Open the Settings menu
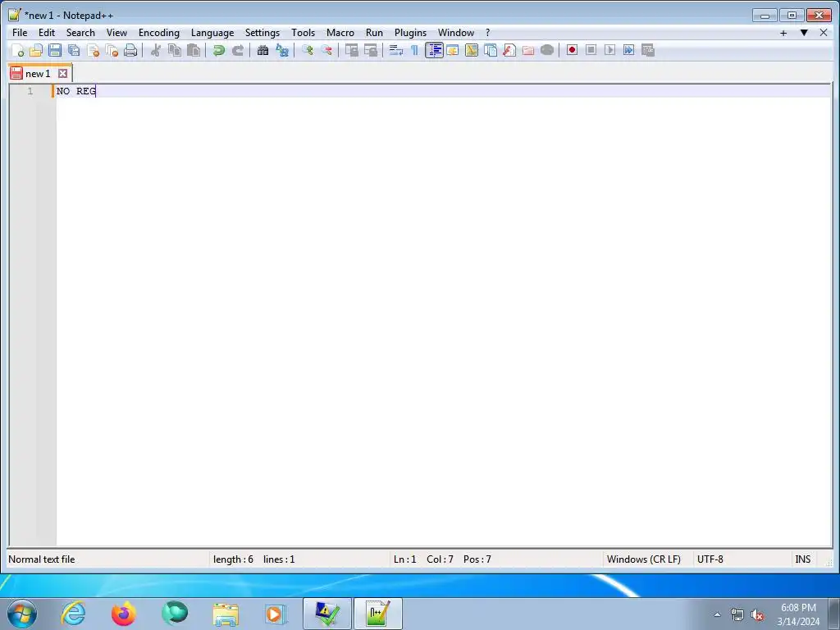This screenshot has width=840, height=630. [262, 33]
